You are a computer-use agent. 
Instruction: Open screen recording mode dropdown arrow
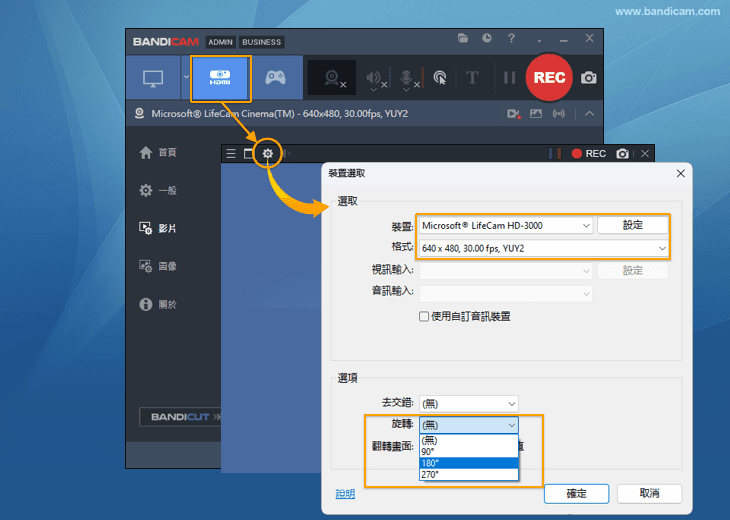point(186,77)
